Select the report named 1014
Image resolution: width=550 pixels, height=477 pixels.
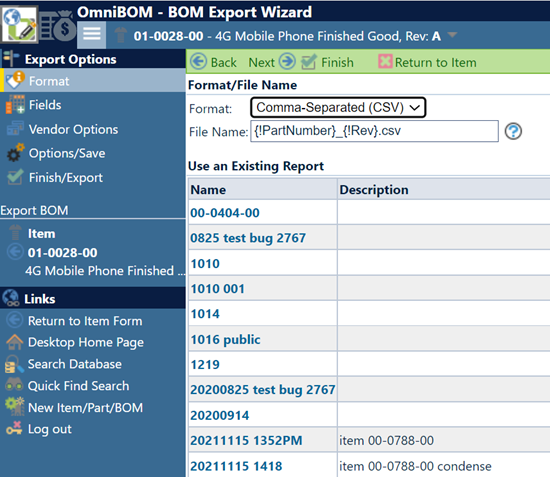(205, 314)
